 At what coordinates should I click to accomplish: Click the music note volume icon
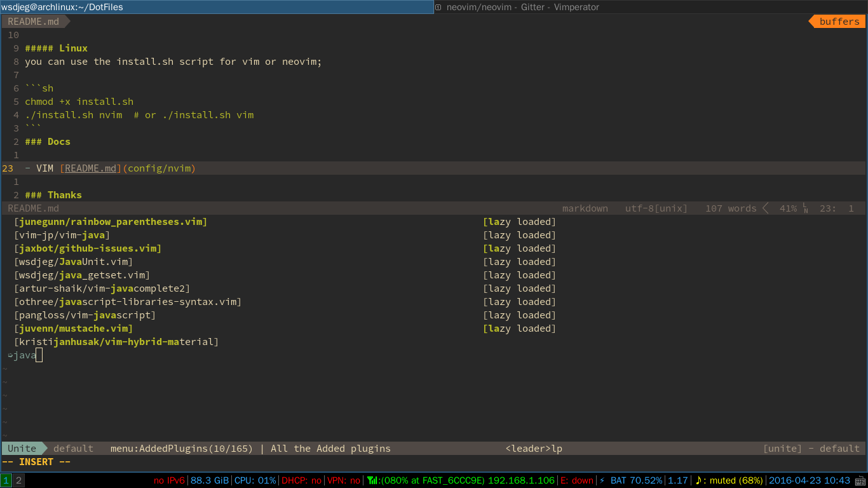(x=698, y=480)
